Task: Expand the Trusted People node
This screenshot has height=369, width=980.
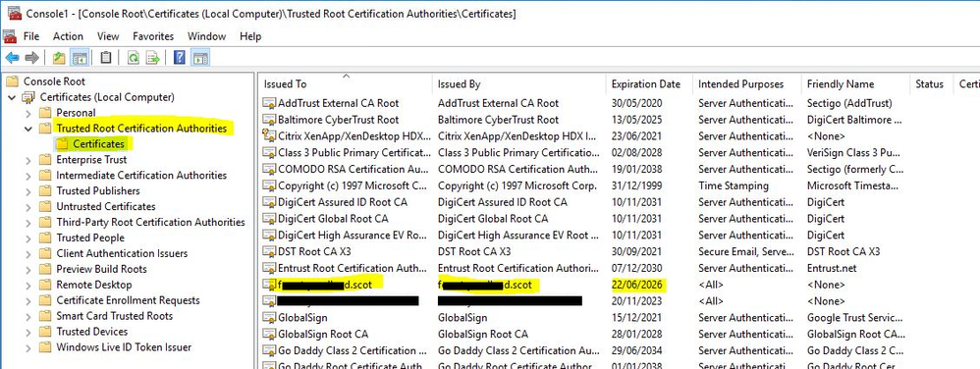Action: pos(27,237)
